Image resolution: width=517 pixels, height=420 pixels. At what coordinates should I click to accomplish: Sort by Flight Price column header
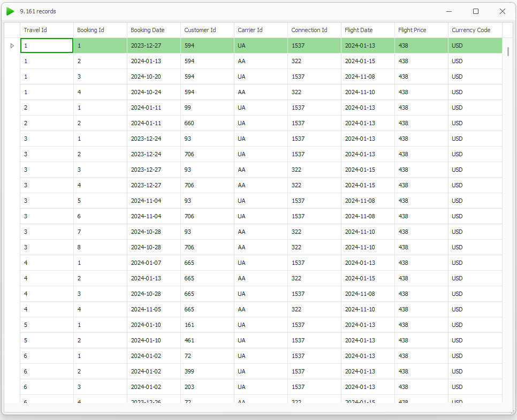(421, 30)
